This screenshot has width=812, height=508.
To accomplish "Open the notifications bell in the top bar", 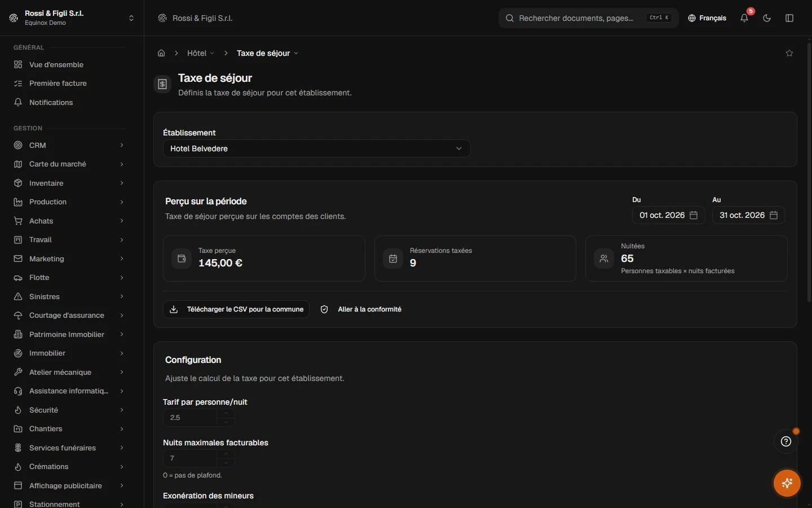I will (744, 18).
